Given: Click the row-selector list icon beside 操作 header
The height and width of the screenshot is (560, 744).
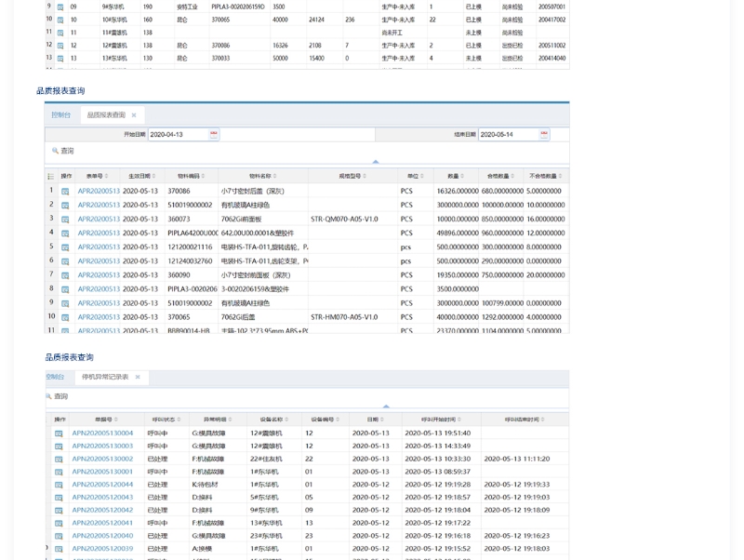Looking at the screenshot, I should point(51,177).
